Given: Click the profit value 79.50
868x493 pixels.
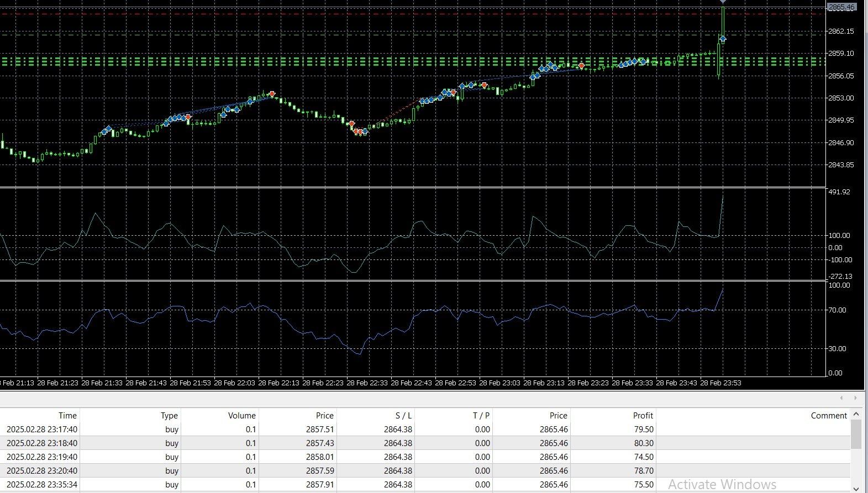Looking at the screenshot, I should point(643,429).
